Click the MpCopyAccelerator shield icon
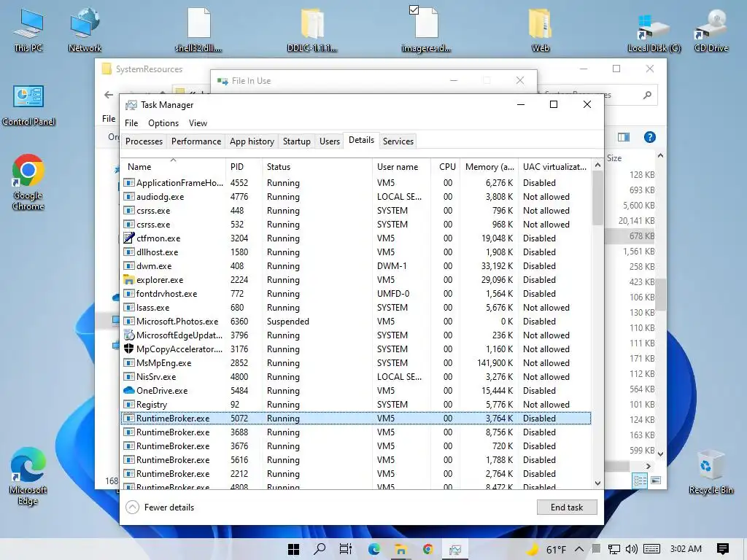Screen dimensions: 747x560 click(x=128, y=349)
